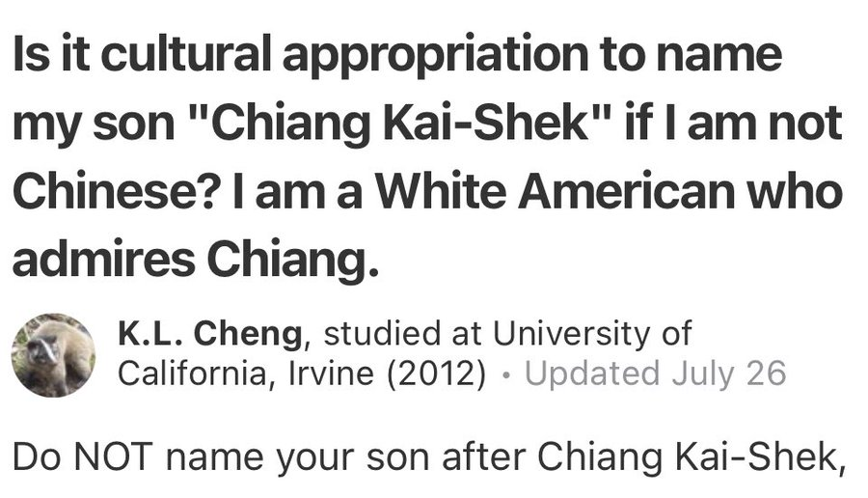Open the K.L. Cheng author name link
Image resolution: width=868 pixels, height=498 pixels.
pos(210,334)
